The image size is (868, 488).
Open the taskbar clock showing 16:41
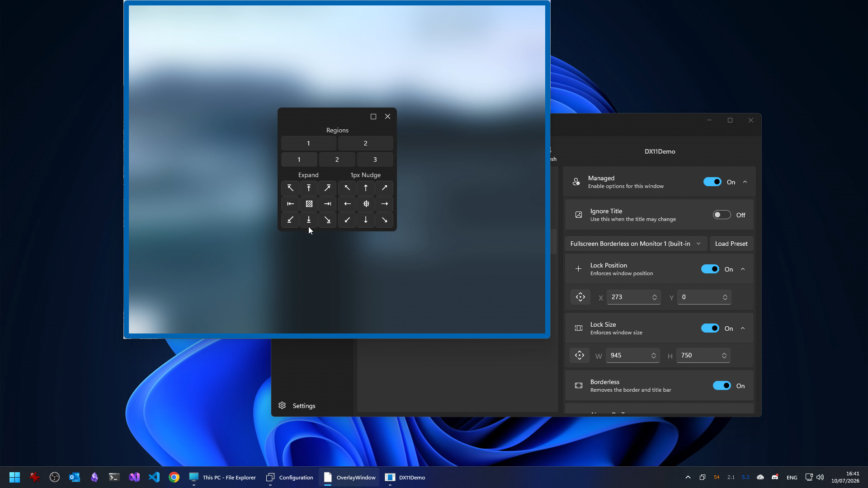point(845,477)
